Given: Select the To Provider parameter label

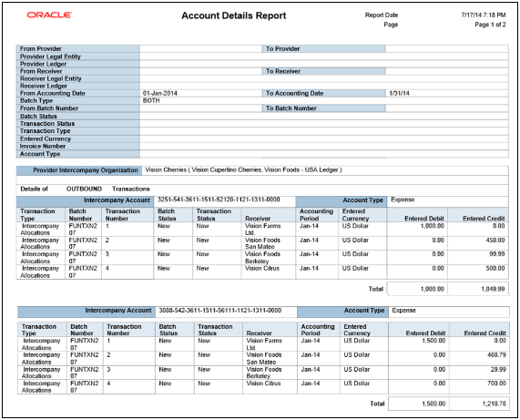Looking at the screenshot, I should coord(282,49).
